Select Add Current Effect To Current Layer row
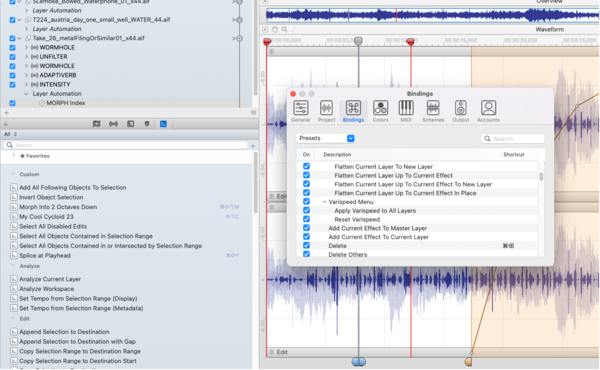Screen dimensions: 600x370 pyautogui.click(x=417, y=237)
